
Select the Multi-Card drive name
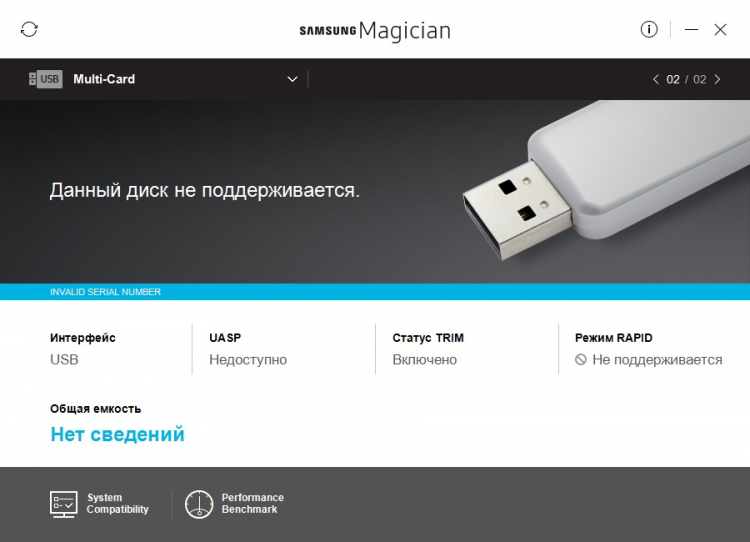click(x=104, y=79)
